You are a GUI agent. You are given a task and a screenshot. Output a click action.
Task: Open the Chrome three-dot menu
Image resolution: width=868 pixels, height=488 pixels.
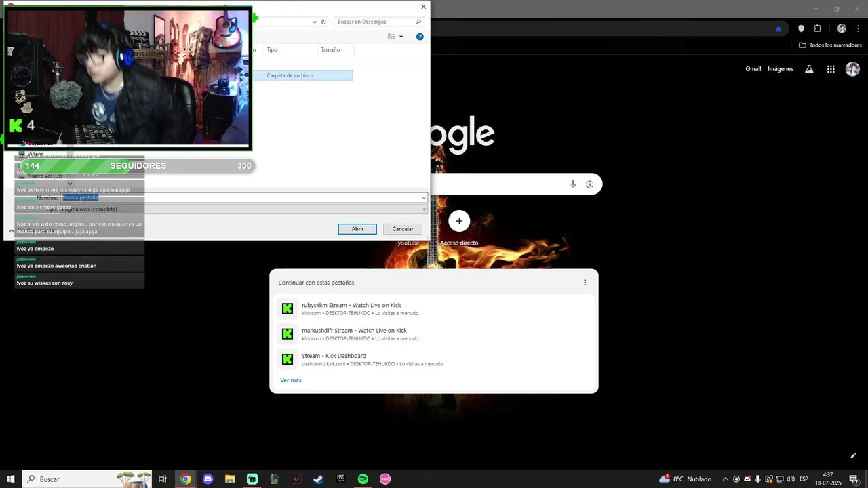(857, 28)
